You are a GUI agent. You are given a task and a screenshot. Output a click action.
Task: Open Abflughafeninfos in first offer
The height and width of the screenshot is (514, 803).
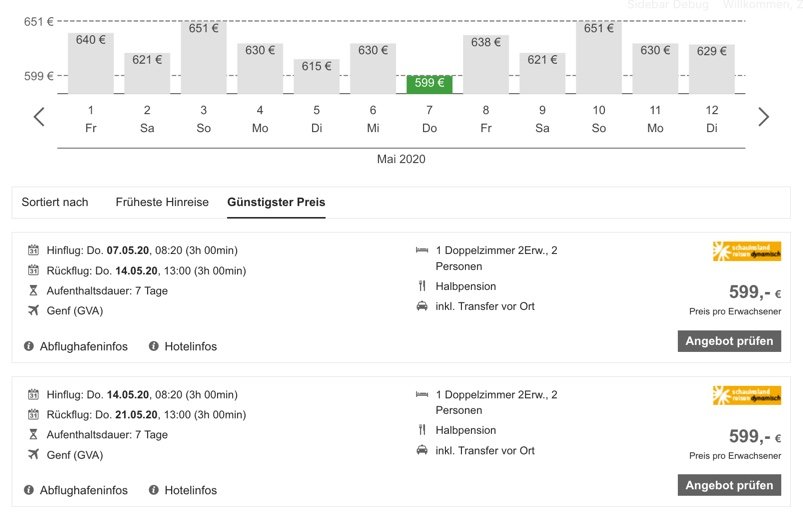(x=84, y=347)
